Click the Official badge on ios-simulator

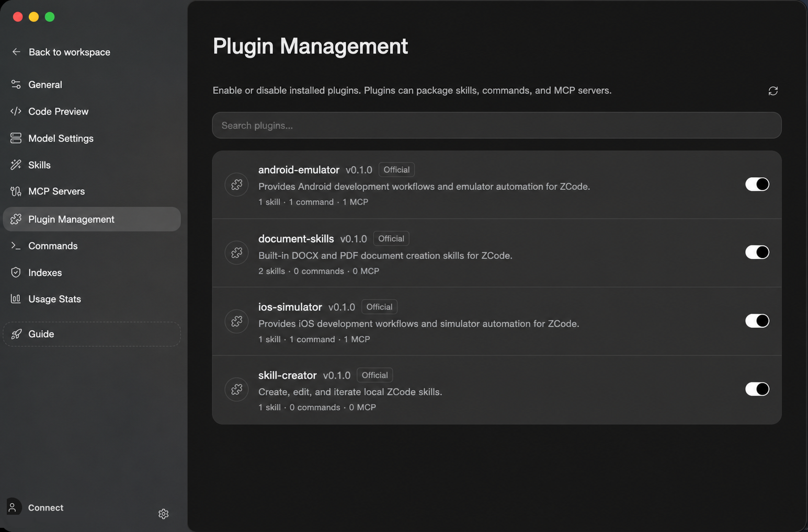click(379, 307)
